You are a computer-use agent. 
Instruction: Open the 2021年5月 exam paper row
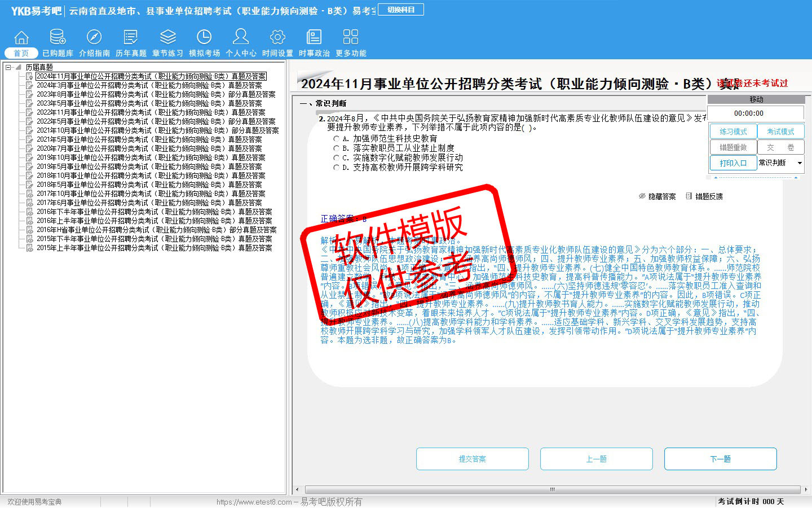click(x=149, y=139)
